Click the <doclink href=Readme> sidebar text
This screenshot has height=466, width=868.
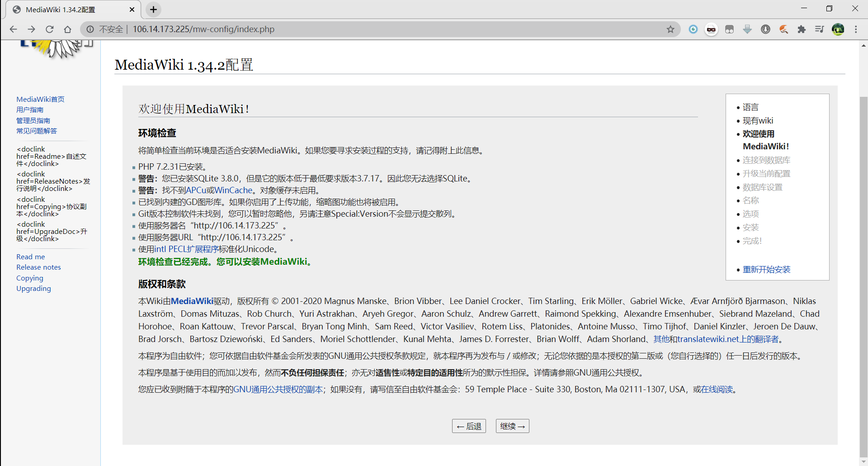(51, 157)
